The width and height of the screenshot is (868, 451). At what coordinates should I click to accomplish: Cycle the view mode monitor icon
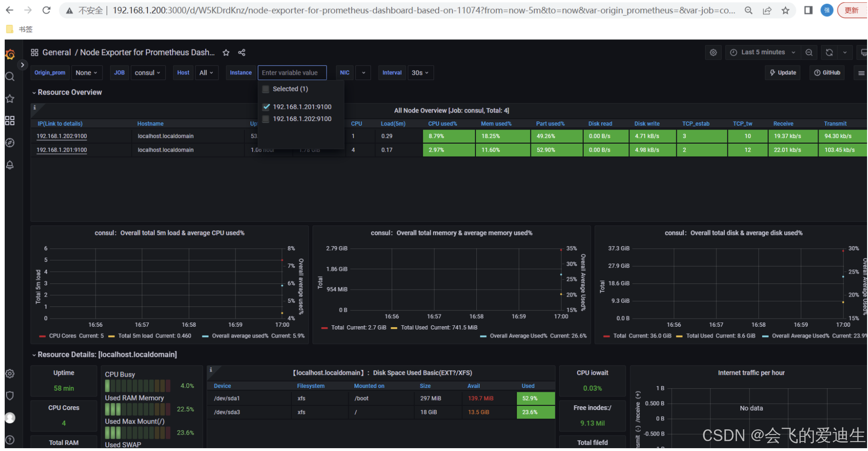[863, 52]
